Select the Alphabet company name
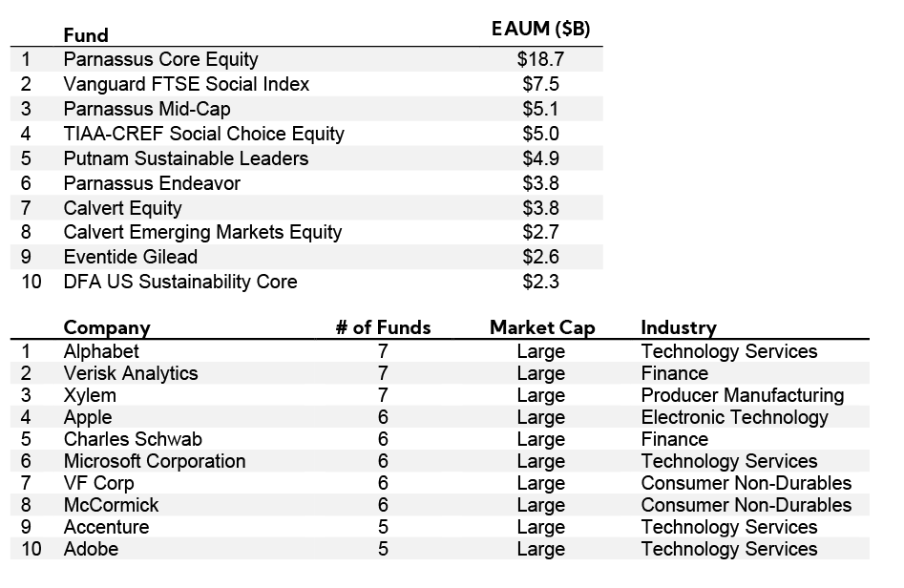This screenshot has height=588, width=904. 101,351
